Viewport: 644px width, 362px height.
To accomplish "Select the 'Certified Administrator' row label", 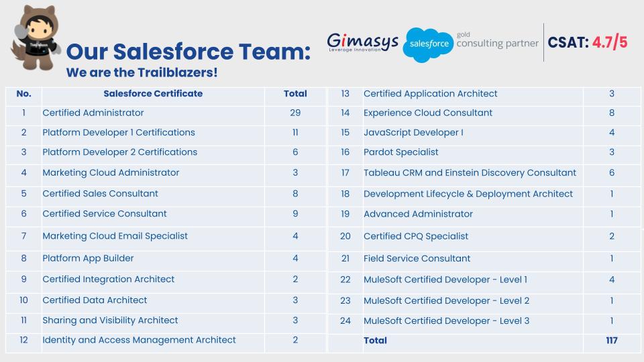I will (x=93, y=113).
